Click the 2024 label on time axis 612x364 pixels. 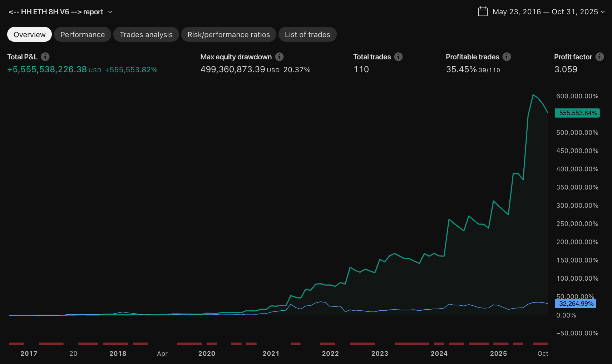click(439, 354)
